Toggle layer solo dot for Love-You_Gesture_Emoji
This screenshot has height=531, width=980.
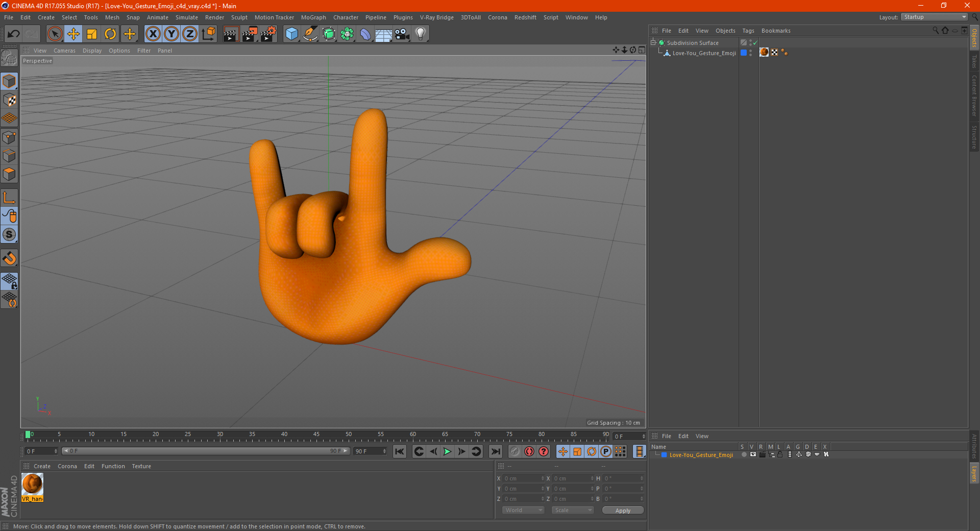[744, 454]
